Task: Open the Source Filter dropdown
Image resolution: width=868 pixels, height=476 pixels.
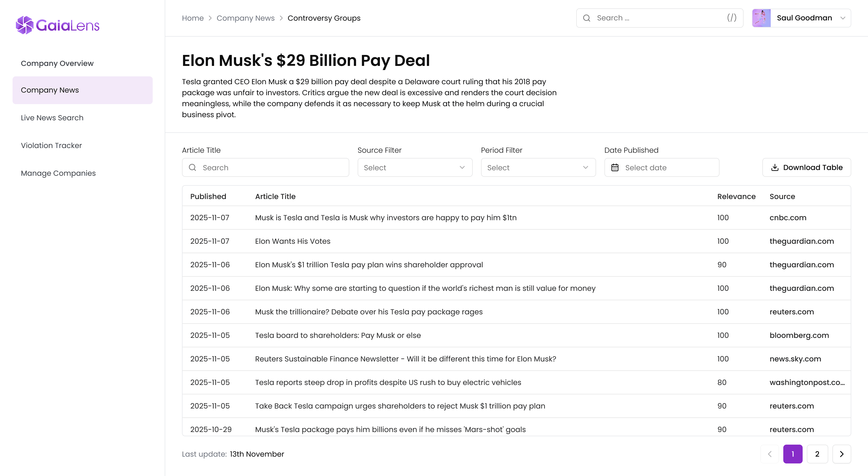Action: tap(415, 168)
